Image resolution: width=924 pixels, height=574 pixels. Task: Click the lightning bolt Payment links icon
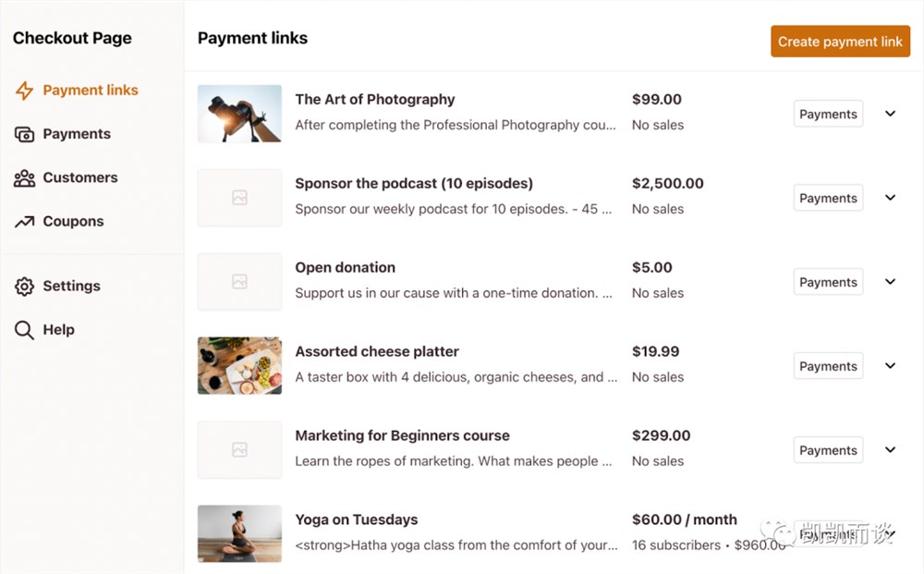pos(24,91)
